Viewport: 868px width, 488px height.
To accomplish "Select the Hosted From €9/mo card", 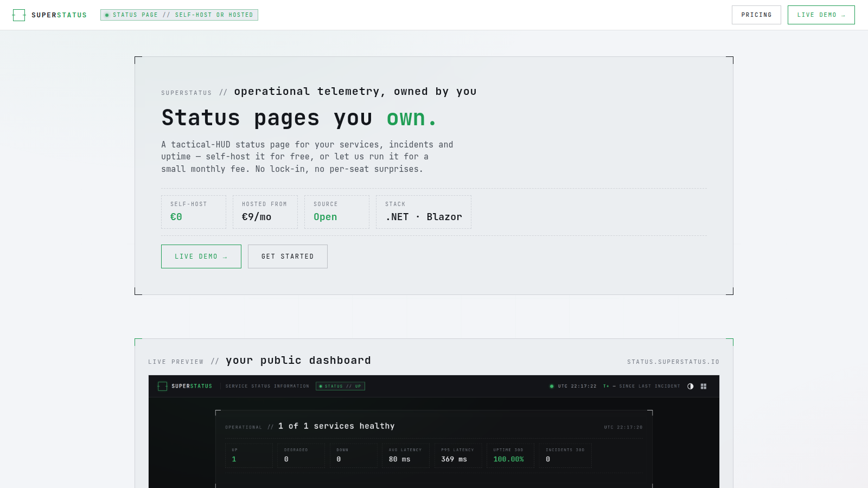I will click(x=265, y=212).
